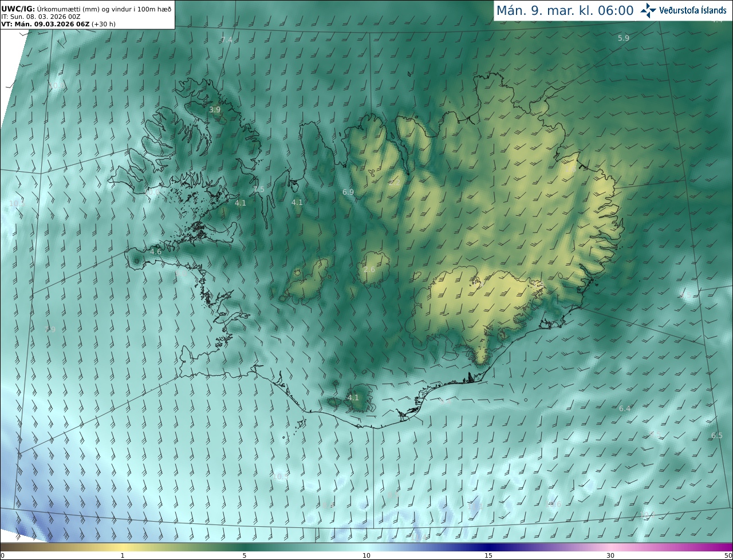Image resolution: width=733 pixels, height=560 pixels.
Task: Click the date label Mán. 9. mar. kl. 06:00
Action: click(x=565, y=10)
